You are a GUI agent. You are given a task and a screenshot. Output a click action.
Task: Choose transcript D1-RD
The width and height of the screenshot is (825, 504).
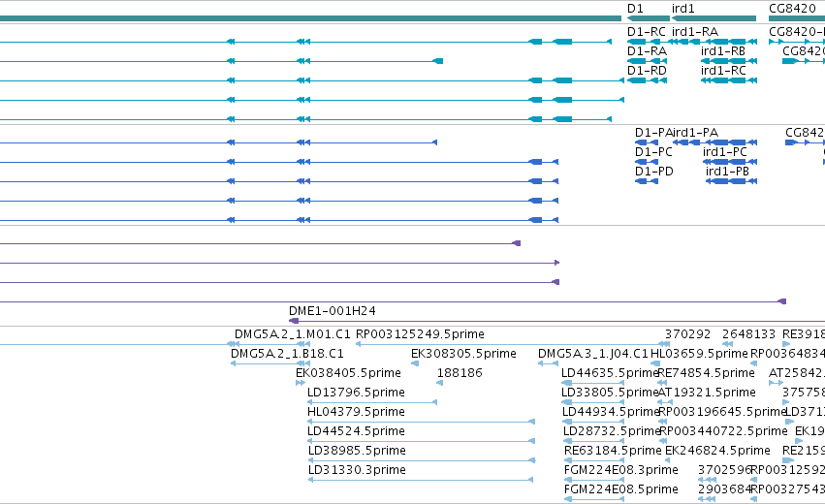(x=647, y=71)
